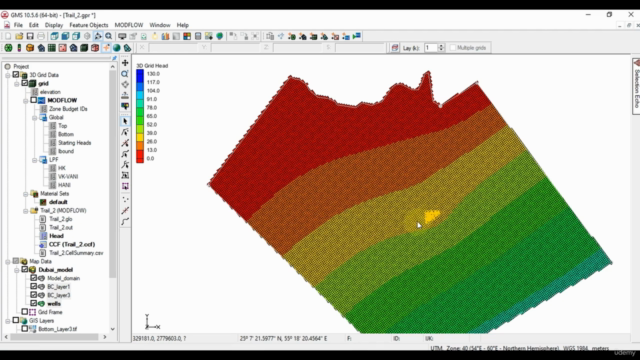640x360 pixels.
Task: Click the Lay (k) layer number field
Action: pos(430,48)
